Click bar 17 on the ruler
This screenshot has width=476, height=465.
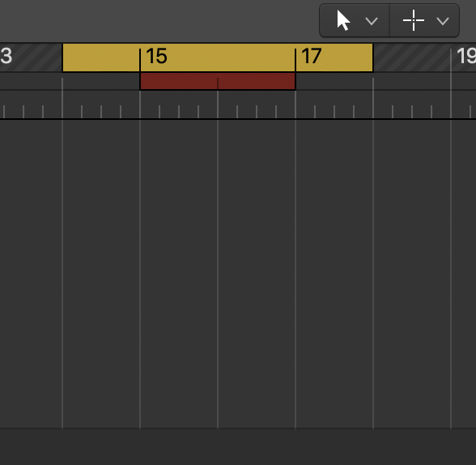[x=312, y=56]
